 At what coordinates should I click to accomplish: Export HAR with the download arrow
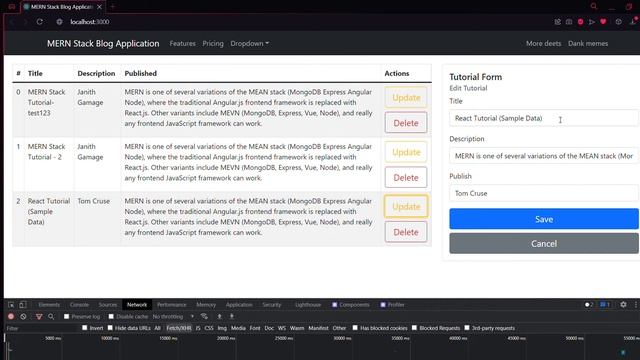tap(232, 316)
